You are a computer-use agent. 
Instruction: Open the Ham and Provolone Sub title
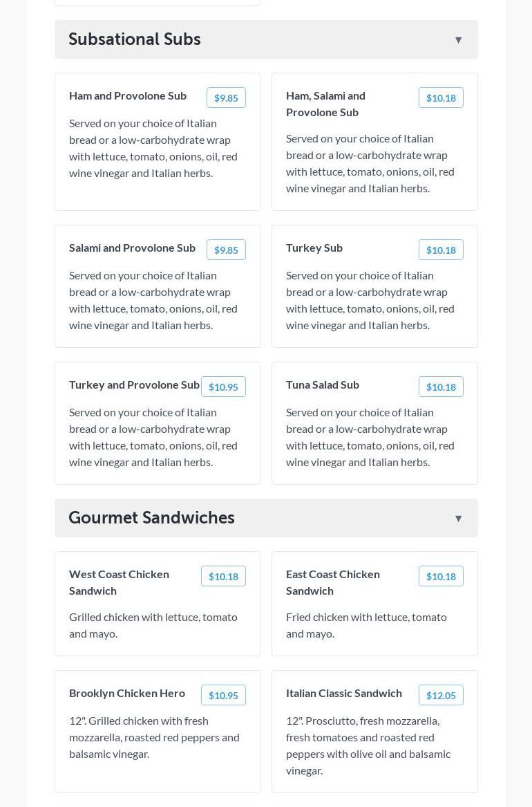128,95
